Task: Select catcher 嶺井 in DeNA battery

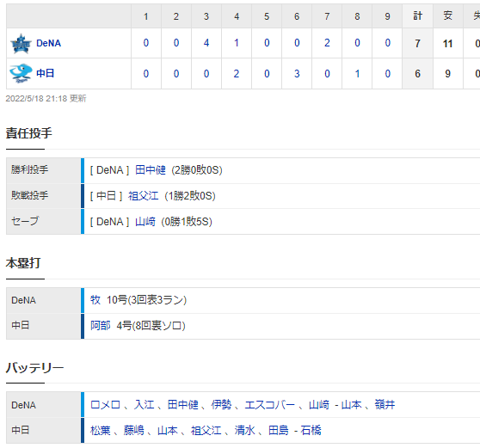Action: point(385,405)
